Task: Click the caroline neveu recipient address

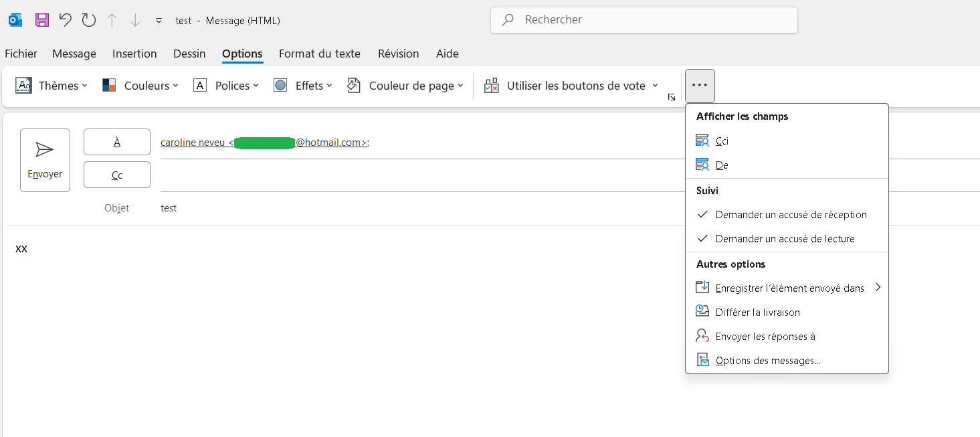Action: click(265, 143)
